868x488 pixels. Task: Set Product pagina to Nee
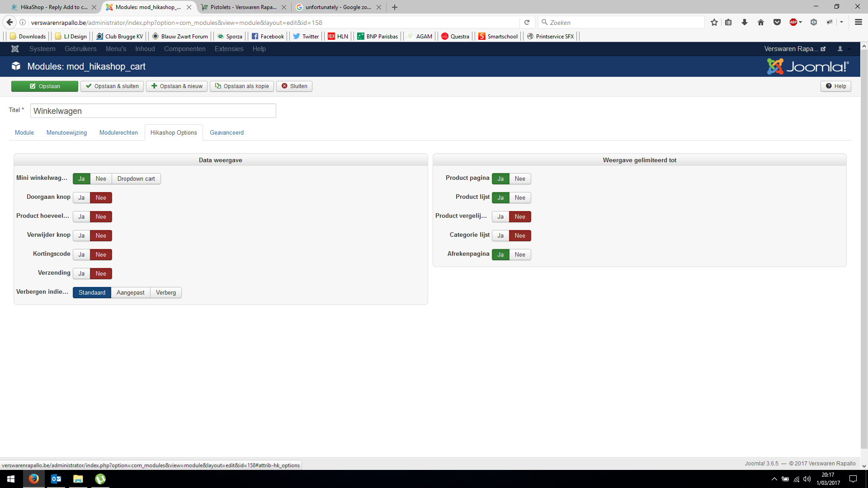pyautogui.click(x=520, y=178)
